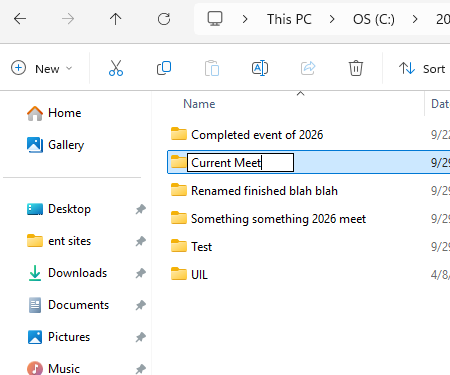Image resolution: width=450 pixels, height=375 pixels.
Task: Open the Sort options menu
Action: (x=422, y=69)
